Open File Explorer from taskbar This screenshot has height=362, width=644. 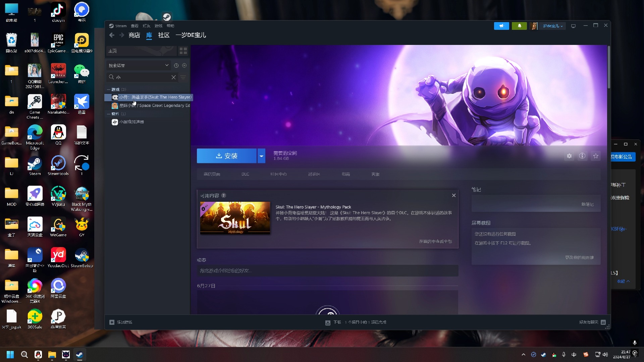pos(52,355)
